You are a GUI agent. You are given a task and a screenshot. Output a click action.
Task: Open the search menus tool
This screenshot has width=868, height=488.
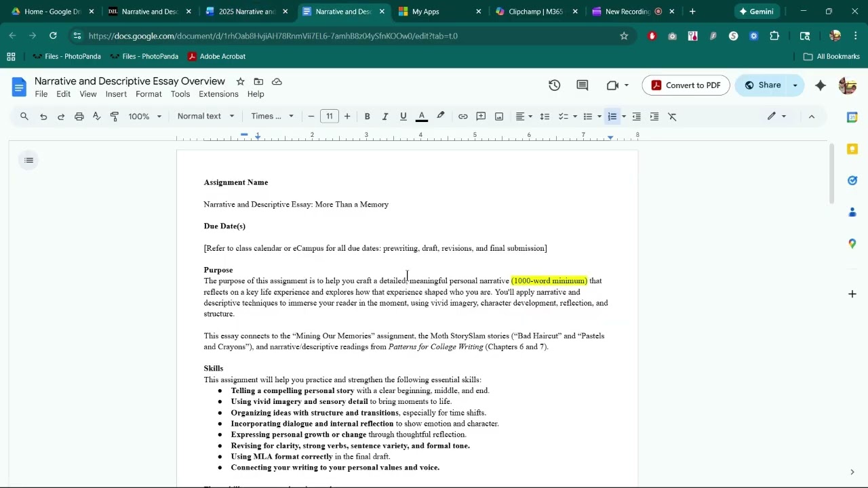pyautogui.click(x=24, y=117)
